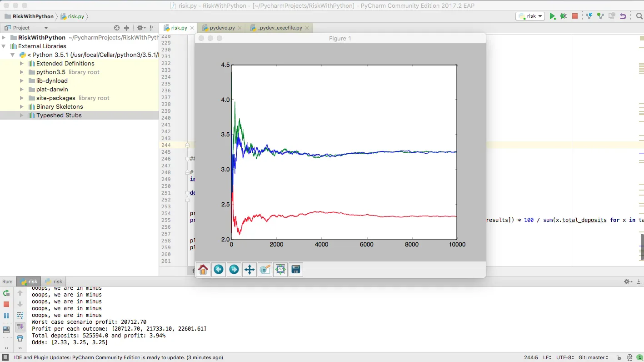Close the risk.py editor tab

click(192, 28)
